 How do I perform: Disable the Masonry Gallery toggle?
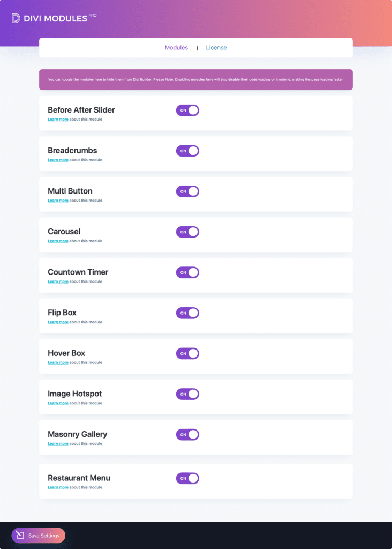tap(187, 435)
